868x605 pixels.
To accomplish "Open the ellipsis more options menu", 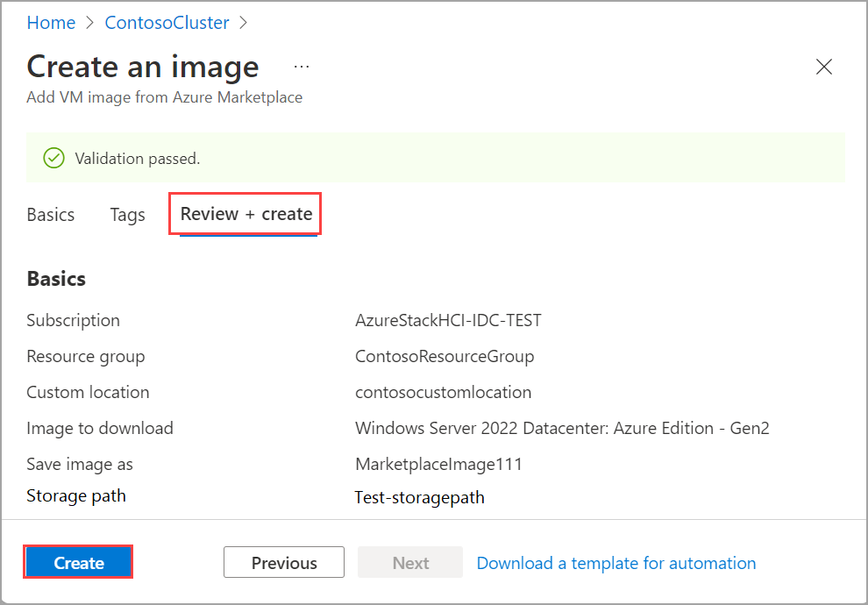I will pyautogui.click(x=302, y=67).
